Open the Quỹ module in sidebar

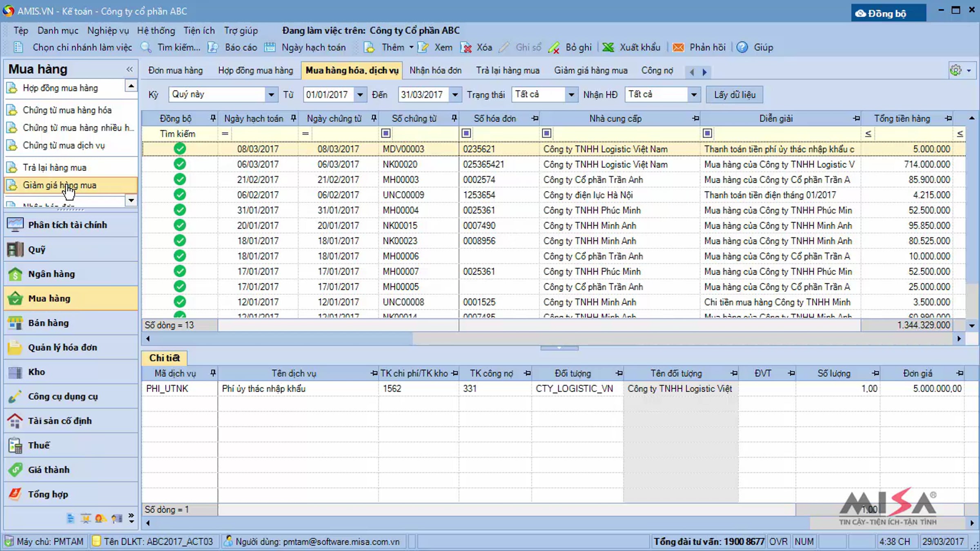point(71,249)
